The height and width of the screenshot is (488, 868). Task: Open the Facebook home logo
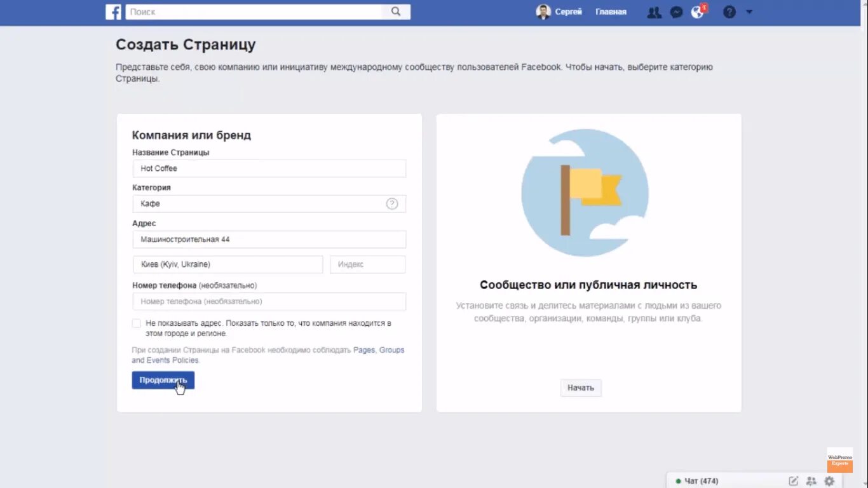(x=113, y=11)
